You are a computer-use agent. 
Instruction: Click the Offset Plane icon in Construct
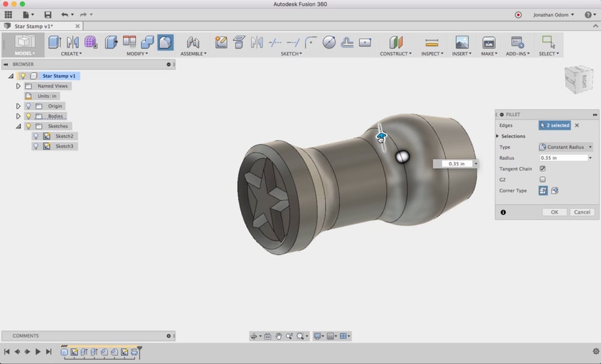pyautogui.click(x=396, y=42)
